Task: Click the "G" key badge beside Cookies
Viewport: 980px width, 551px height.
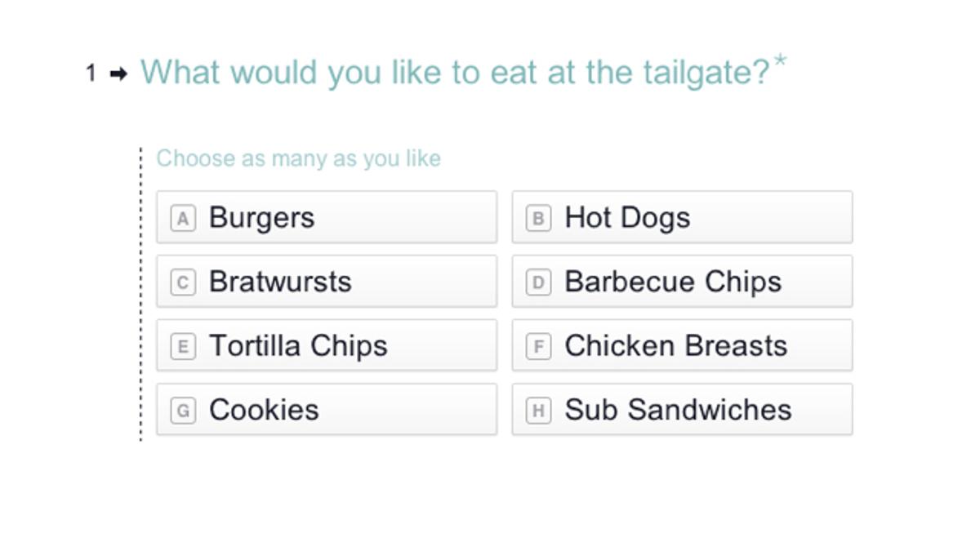Action: pyautogui.click(x=183, y=411)
